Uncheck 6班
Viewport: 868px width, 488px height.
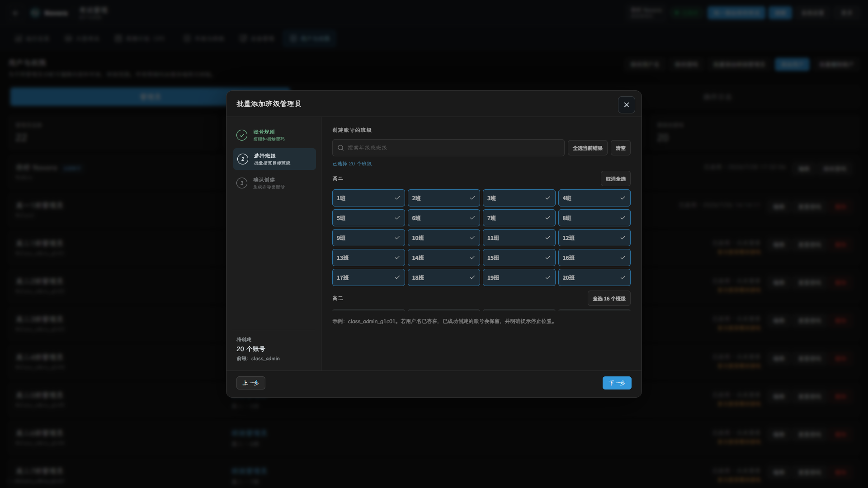click(x=443, y=218)
